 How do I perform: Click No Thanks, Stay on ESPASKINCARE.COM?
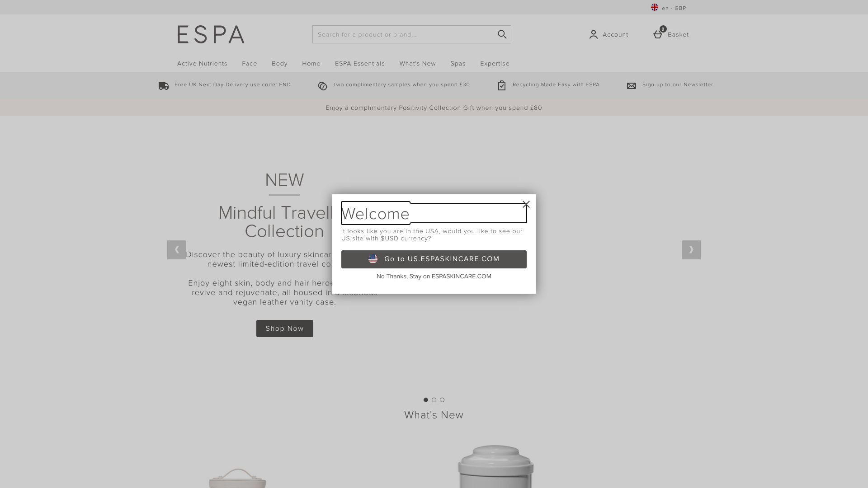(434, 277)
